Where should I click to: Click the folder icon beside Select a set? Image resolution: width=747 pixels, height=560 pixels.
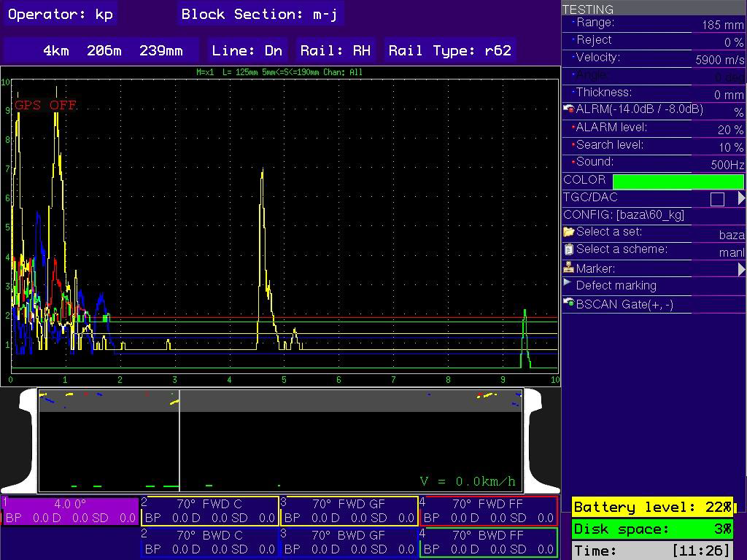(x=569, y=232)
